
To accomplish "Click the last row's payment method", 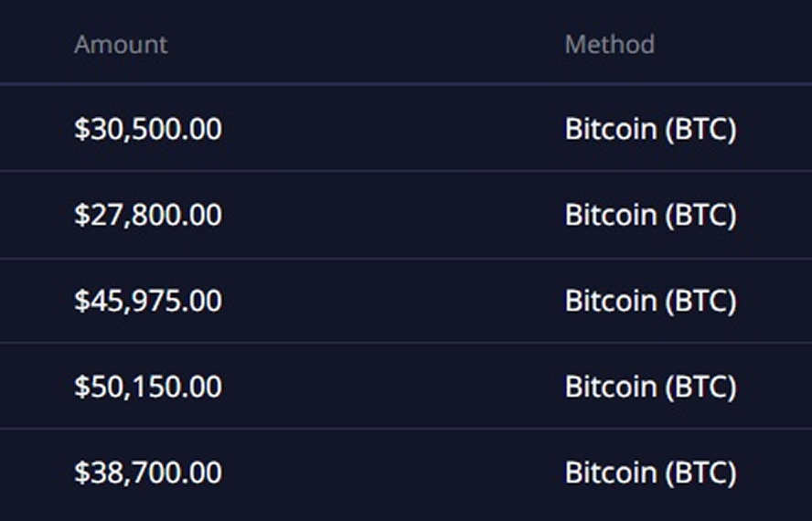I will click(x=650, y=473).
